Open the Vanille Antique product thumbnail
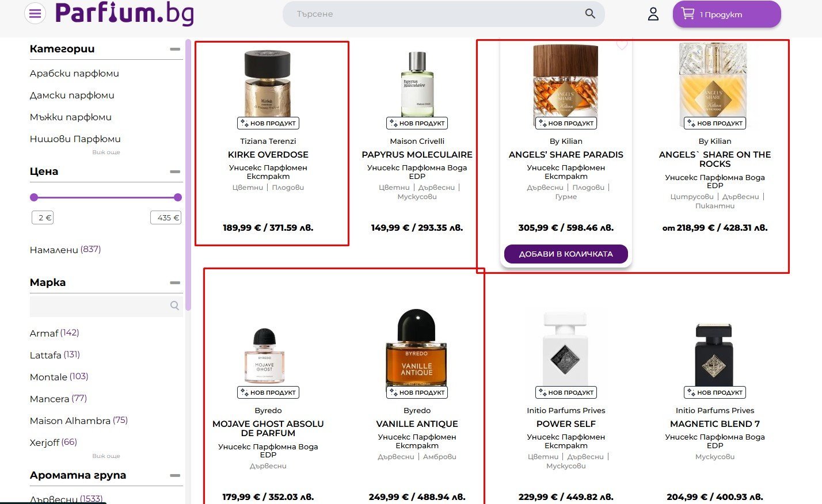The height and width of the screenshot is (504, 822). (x=417, y=348)
